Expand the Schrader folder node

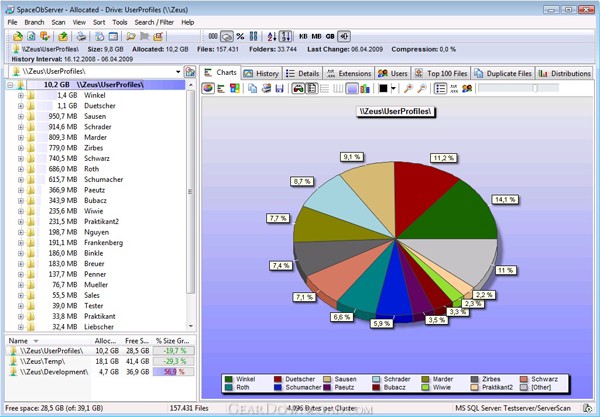pos(21,127)
